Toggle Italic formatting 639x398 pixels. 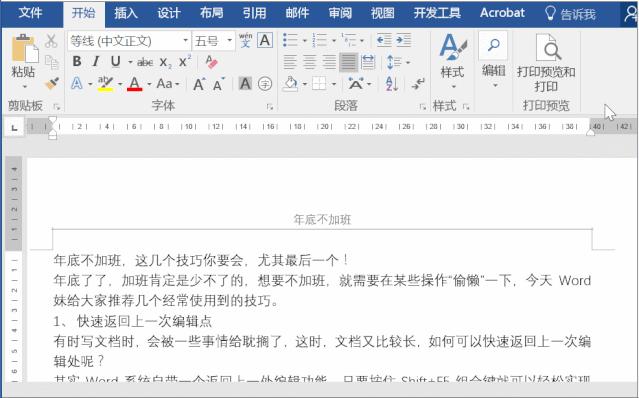tap(96, 62)
